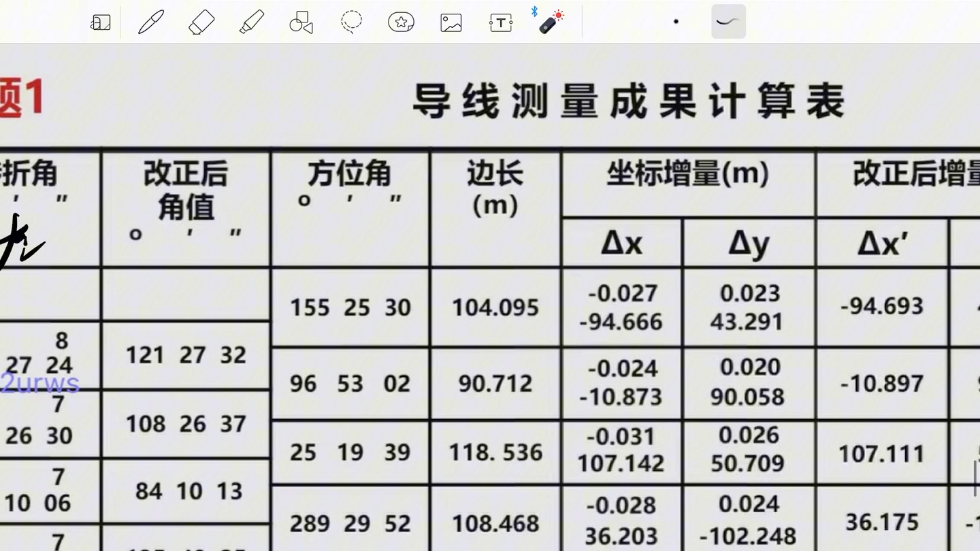The height and width of the screenshot is (551, 980).
Task: Click Δx value 107.142
Action: (621, 463)
